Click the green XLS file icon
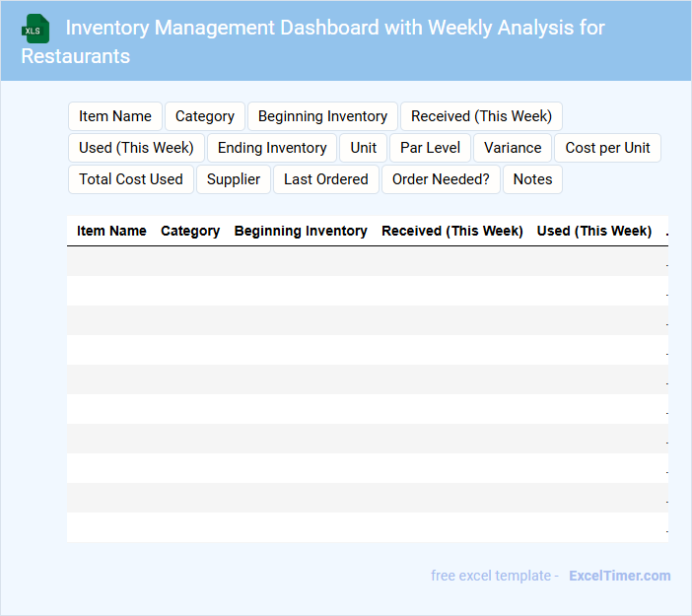 35,29
